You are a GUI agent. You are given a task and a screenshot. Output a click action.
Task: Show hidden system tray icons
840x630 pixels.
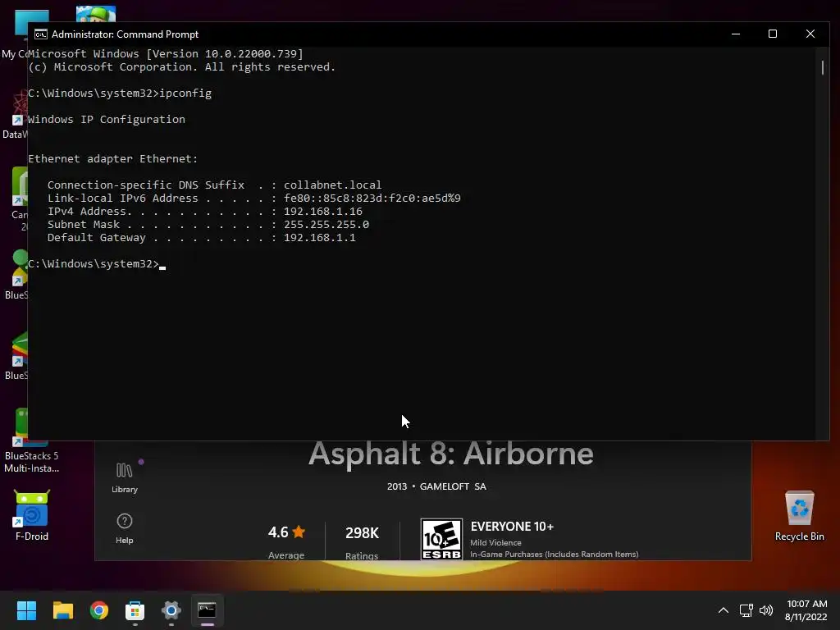tap(724, 610)
